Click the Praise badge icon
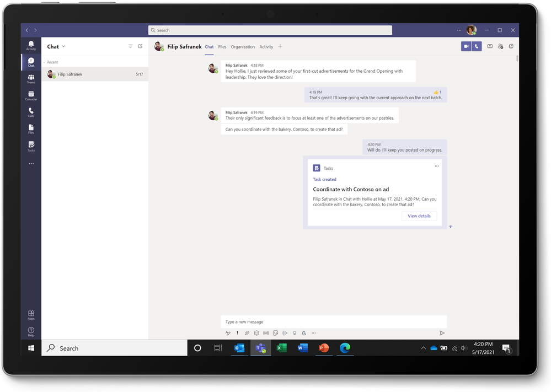Image resolution: width=551 pixels, height=392 pixels. click(x=295, y=333)
